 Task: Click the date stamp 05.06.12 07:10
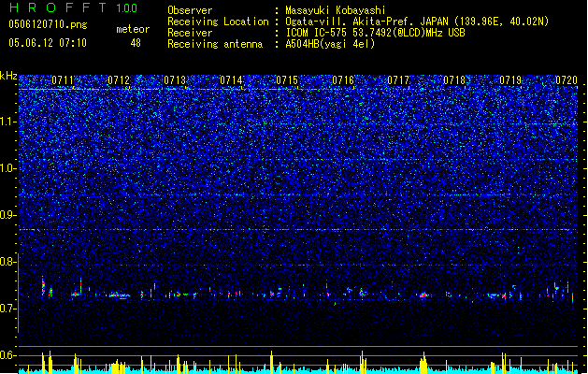pos(48,43)
